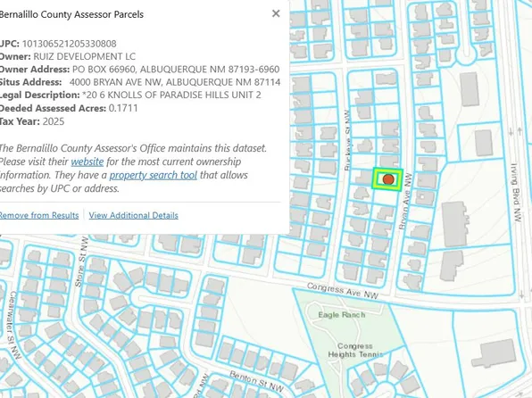Click deeded assessed acres value 0.1711
The width and height of the screenshot is (532, 398).
click(123, 108)
